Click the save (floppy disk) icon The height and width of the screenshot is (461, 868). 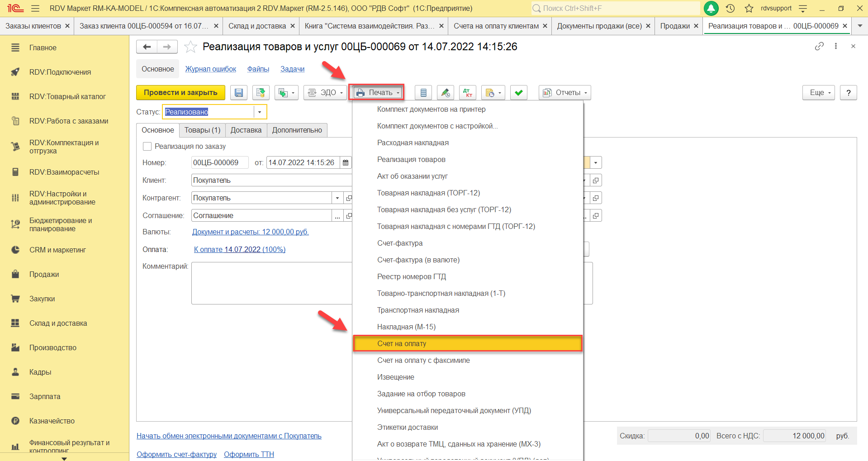(238, 93)
